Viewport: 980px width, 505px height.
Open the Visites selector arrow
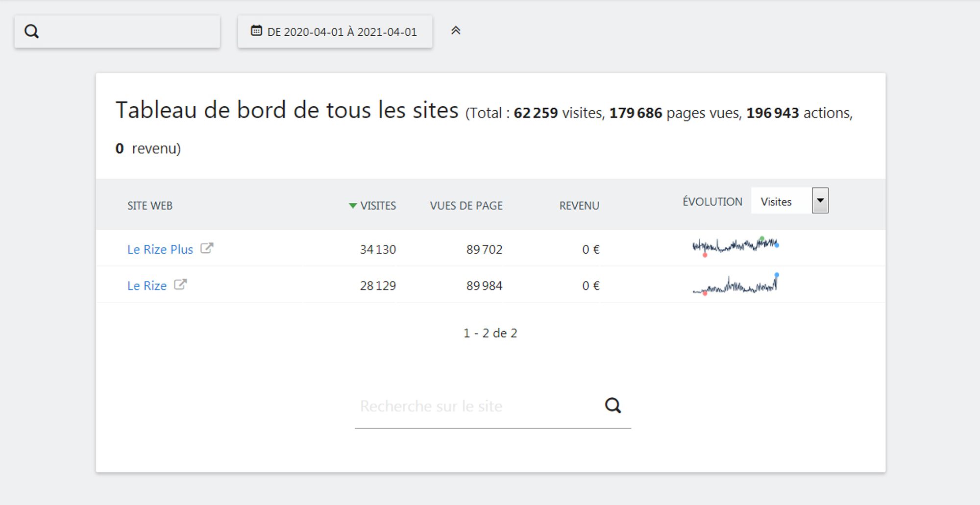click(x=821, y=200)
